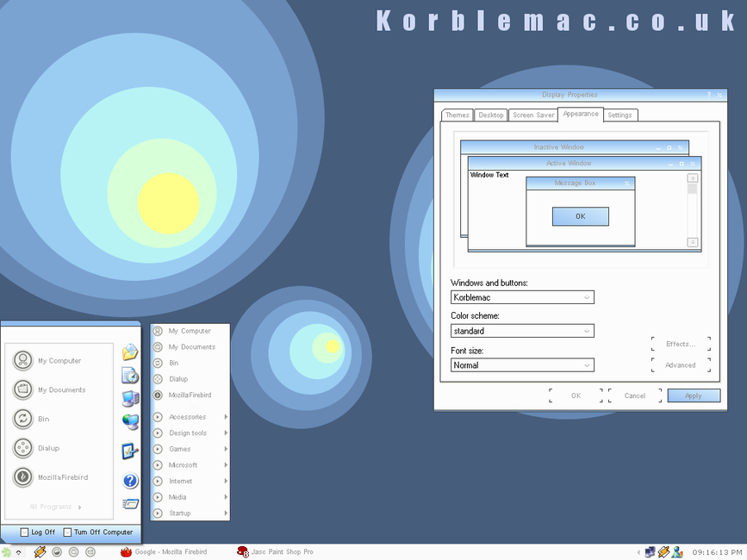Screen dimensions: 747x560
Task: Click the Run window icon in start menu
Action: (130, 503)
